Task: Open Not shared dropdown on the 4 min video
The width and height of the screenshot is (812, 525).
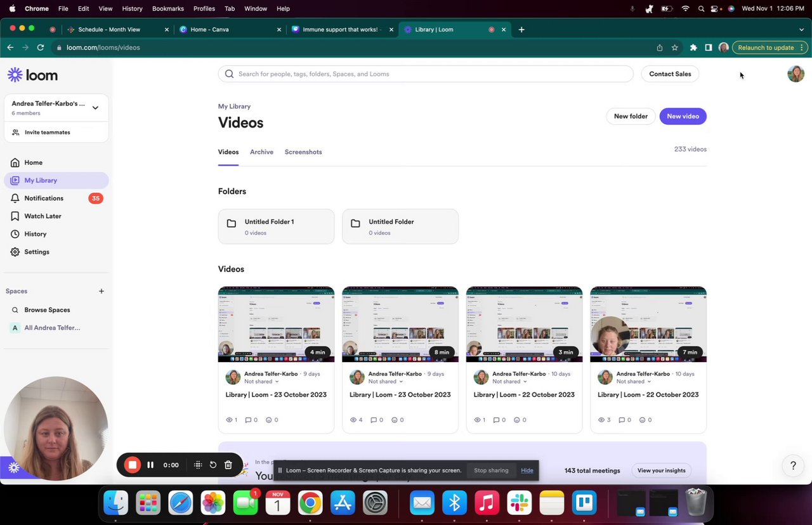Action: [x=262, y=382]
